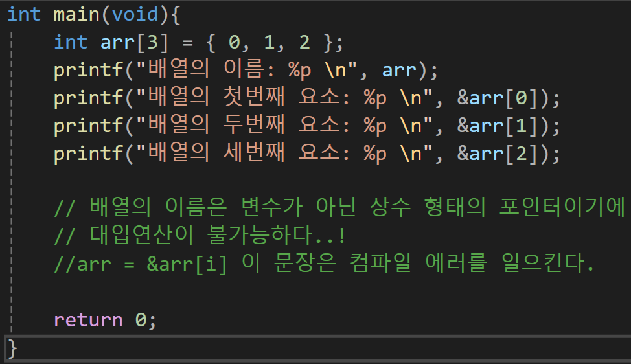Click the printf line printing '배열의 첫번째 요소'
Screen dimensions: 631x364
tap(306, 97)
